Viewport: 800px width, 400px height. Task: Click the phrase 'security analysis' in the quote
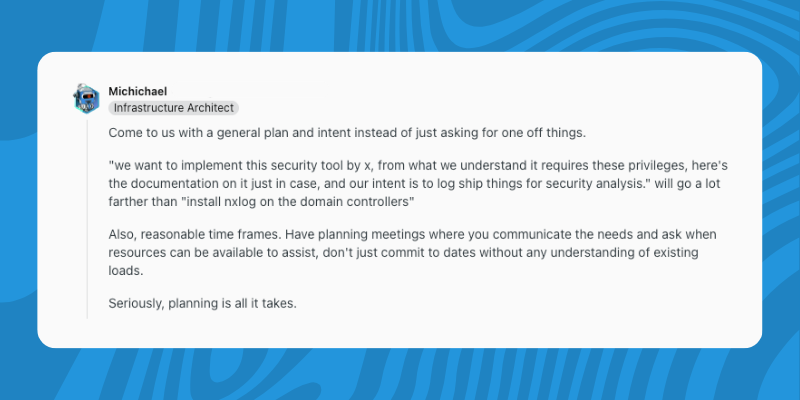click(600, 184)
